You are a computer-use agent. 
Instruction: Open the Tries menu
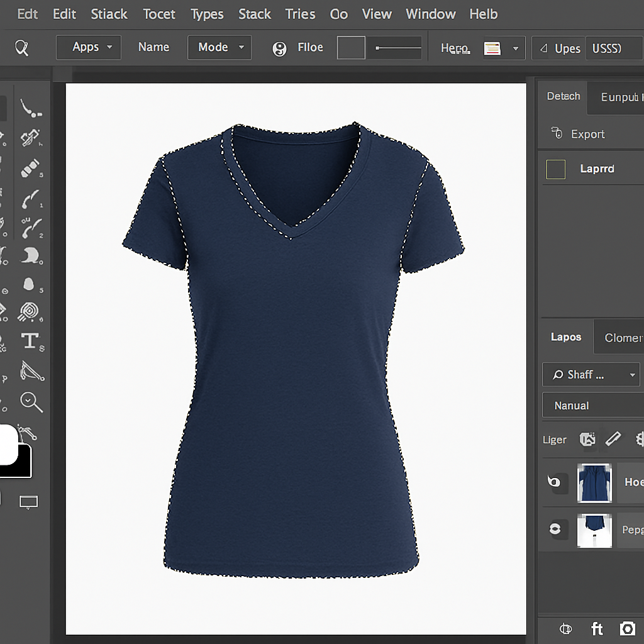pos(300,14)
